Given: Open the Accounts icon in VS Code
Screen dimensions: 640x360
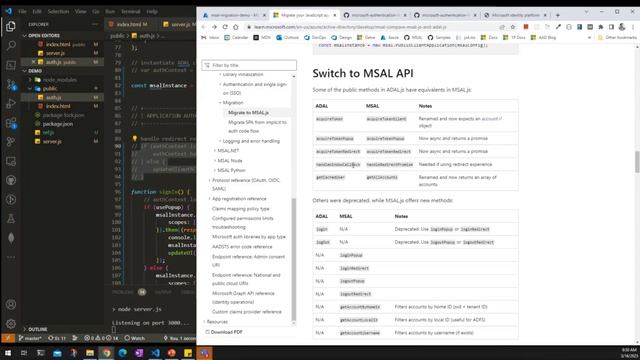Looking at the screenshot, I should pyautogui.click(x=11, y=304).
